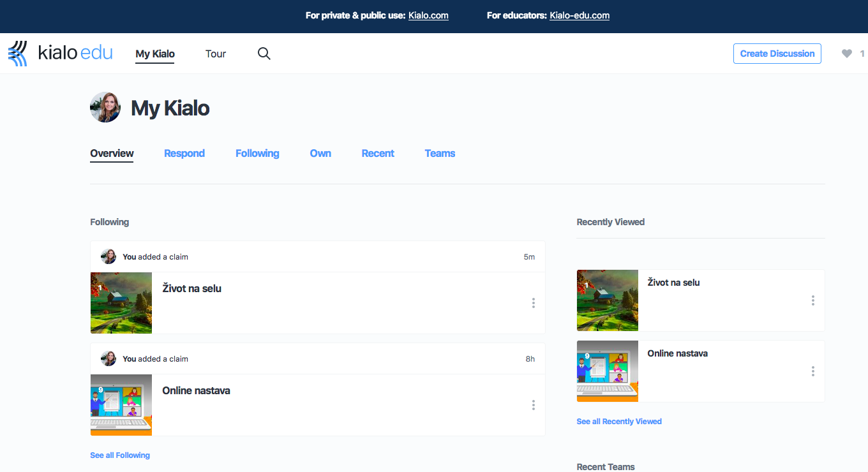Click the Kialo edu logo icon
Image resolution: width=868 pixels, height=472 pixels.
(x=18, y=54)
